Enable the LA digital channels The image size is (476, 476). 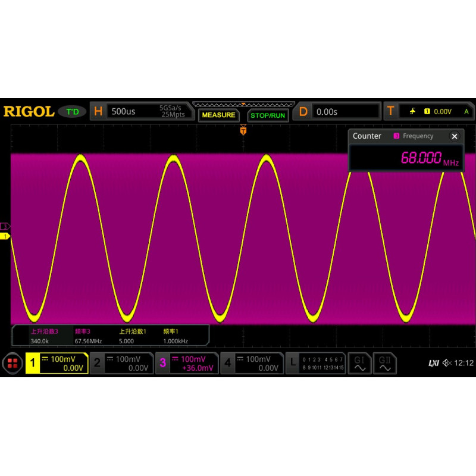coord(293,363)
